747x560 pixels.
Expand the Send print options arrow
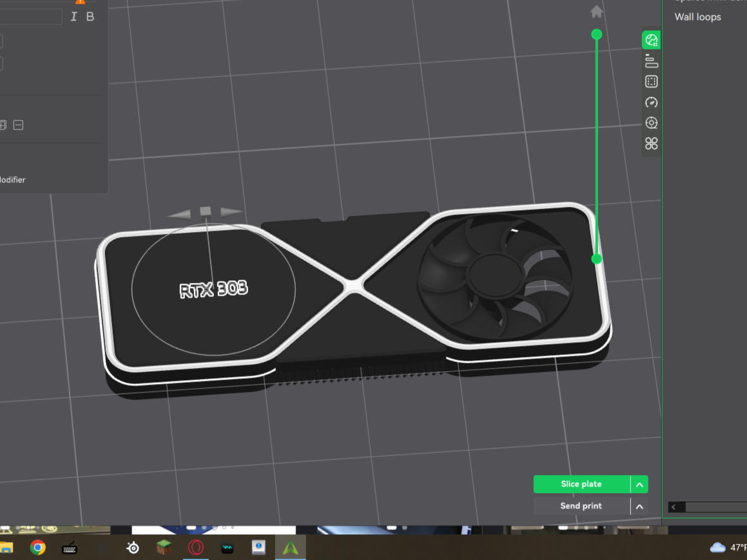point(639,506)
